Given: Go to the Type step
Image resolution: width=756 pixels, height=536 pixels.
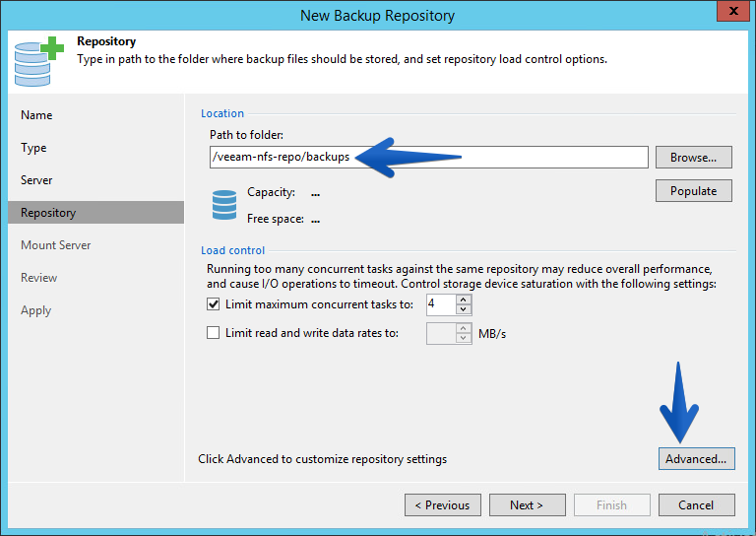Looking at the screenshot, I should [x=33, y=148].
